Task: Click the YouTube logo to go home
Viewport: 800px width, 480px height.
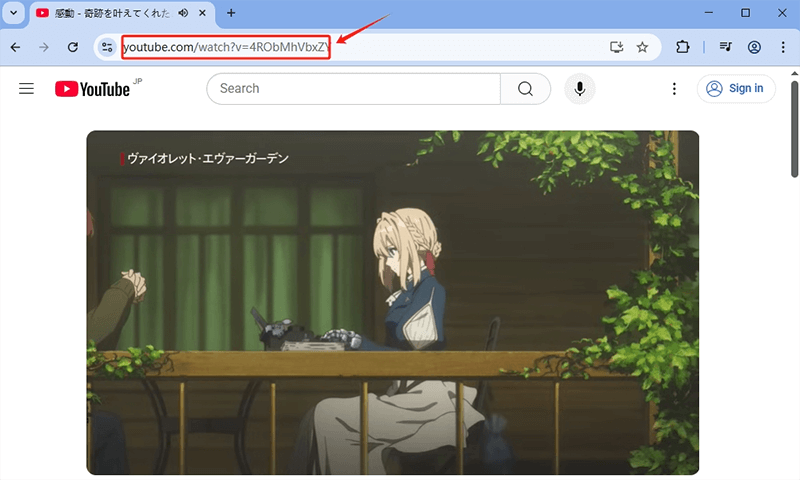Action: (93, 89)
